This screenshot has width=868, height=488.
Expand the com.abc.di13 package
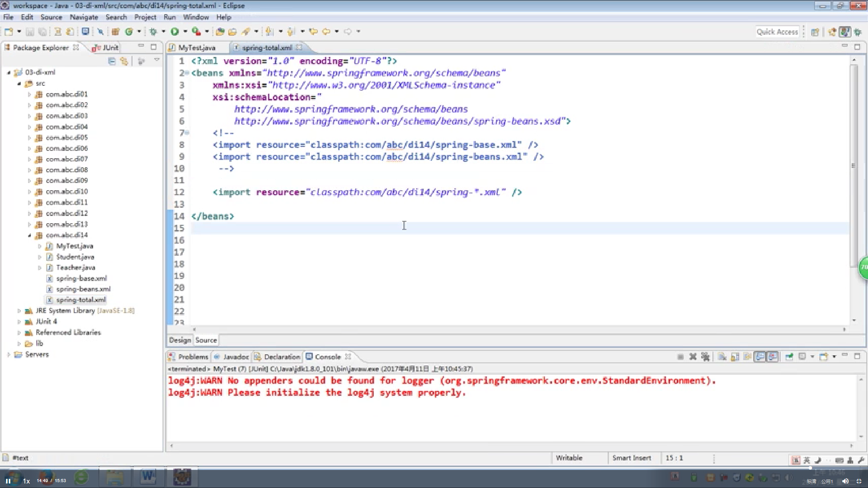click(29, 224)
